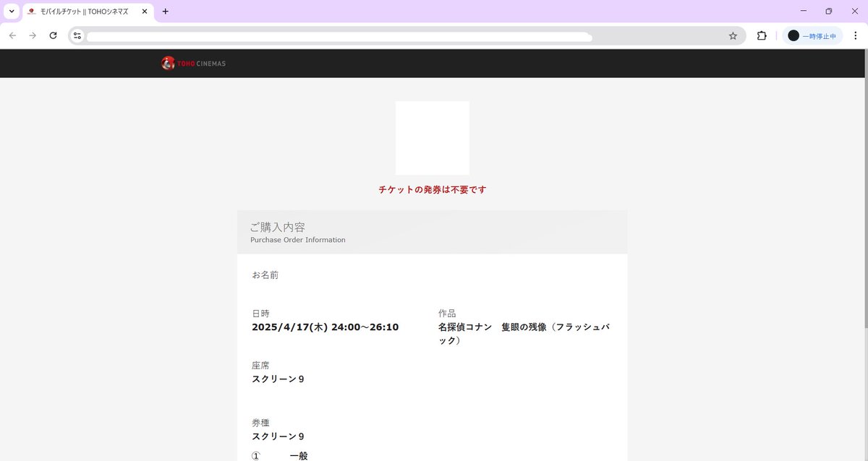The height and width of the screenshot is (461, 868).
Task: Go back using the back arrow
Action: point(12,35)
